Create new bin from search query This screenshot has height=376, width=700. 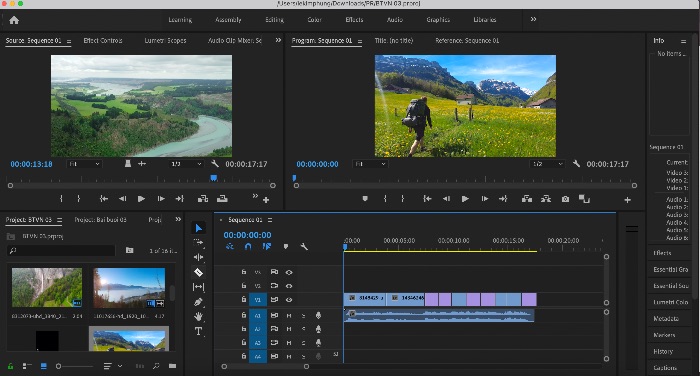(x=129, y=251)
